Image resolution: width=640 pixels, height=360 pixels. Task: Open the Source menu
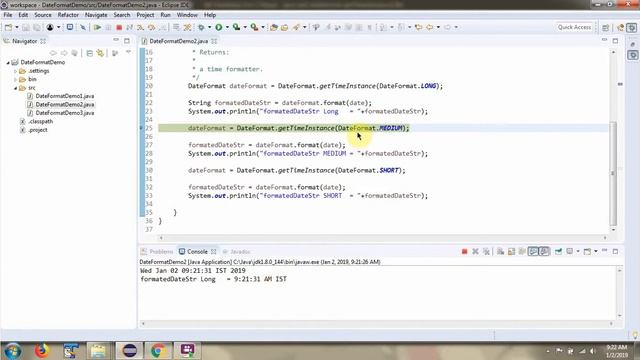point(43,15)
